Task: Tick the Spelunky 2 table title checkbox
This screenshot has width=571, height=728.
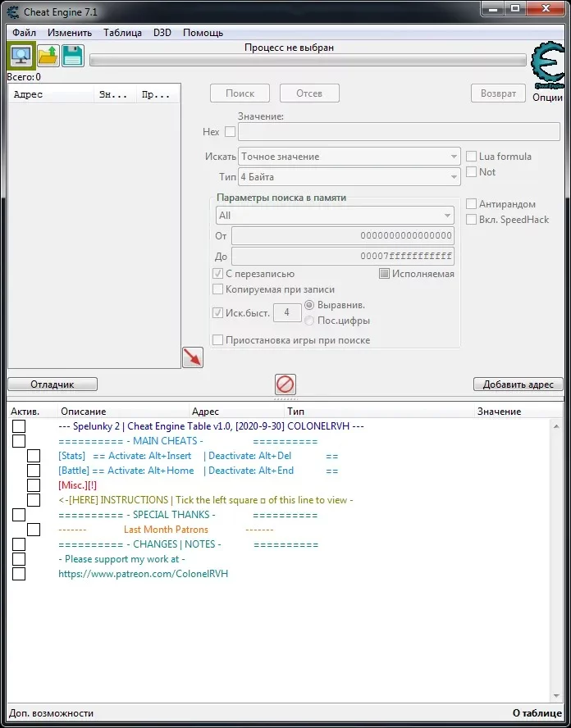Action: (x=19, y=426)
